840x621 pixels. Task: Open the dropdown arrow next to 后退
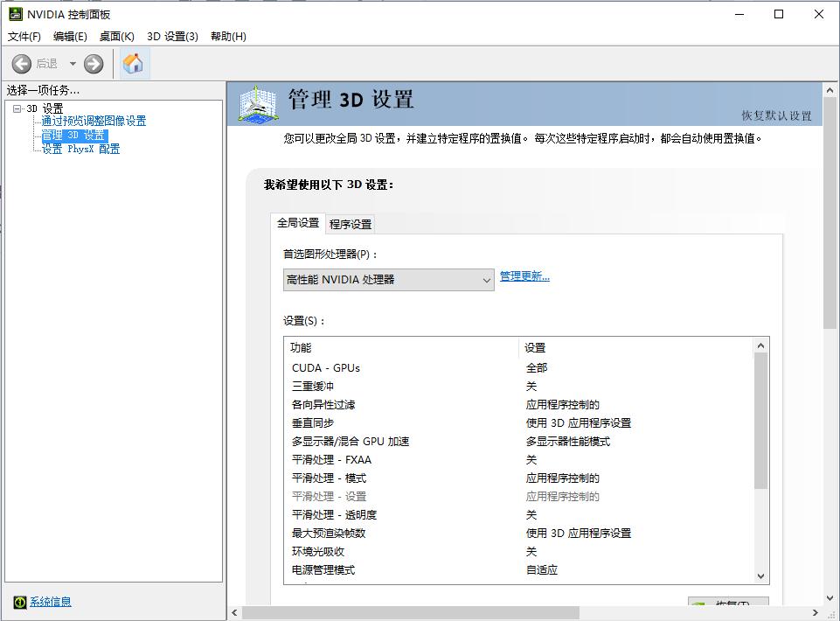[73, 63]
